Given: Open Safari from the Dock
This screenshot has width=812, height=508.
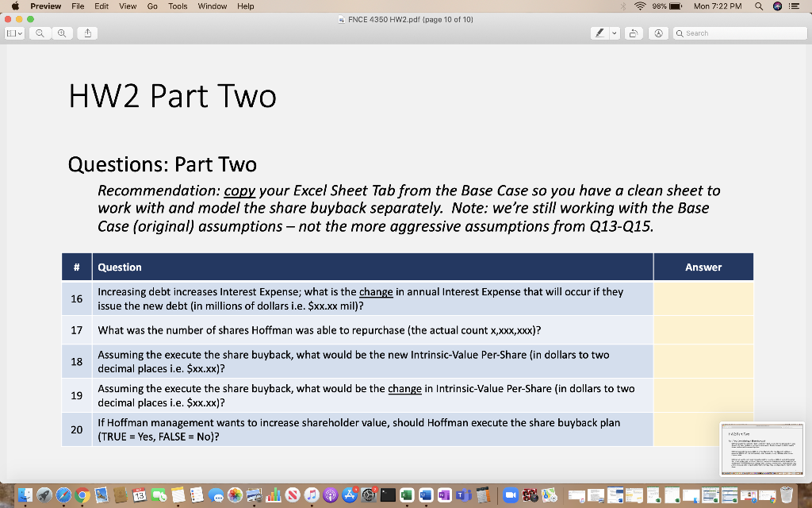Looking at the screenshot, I should tap(63, 495).
